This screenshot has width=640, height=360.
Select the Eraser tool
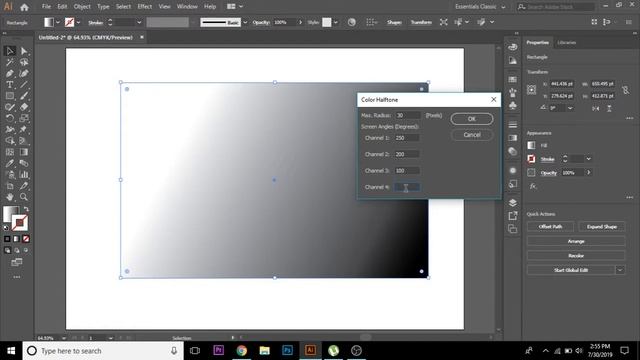[x=24, y=107]
